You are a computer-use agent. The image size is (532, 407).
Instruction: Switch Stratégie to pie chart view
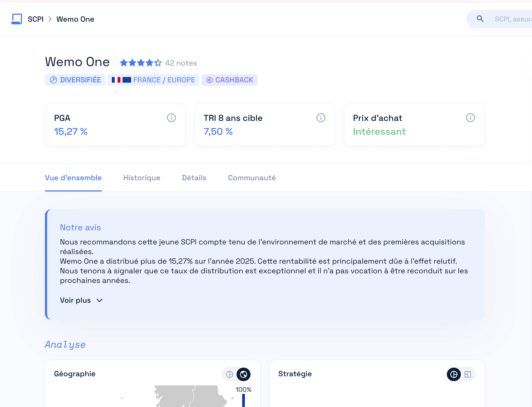click(454, 374)
